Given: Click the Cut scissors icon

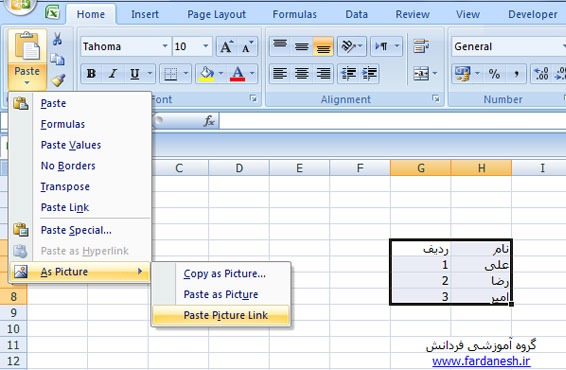Looking at the screenshot, I should [x=57, y=39].
